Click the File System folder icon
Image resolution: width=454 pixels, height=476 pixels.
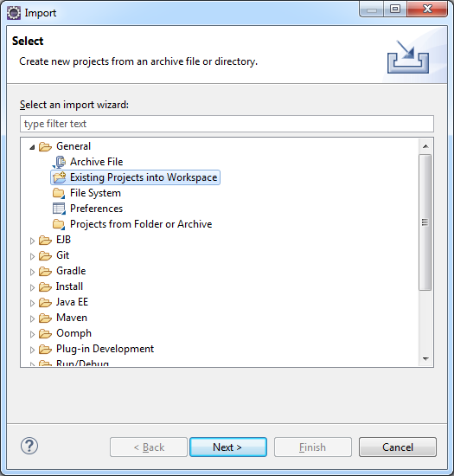(x=59, y=193)
